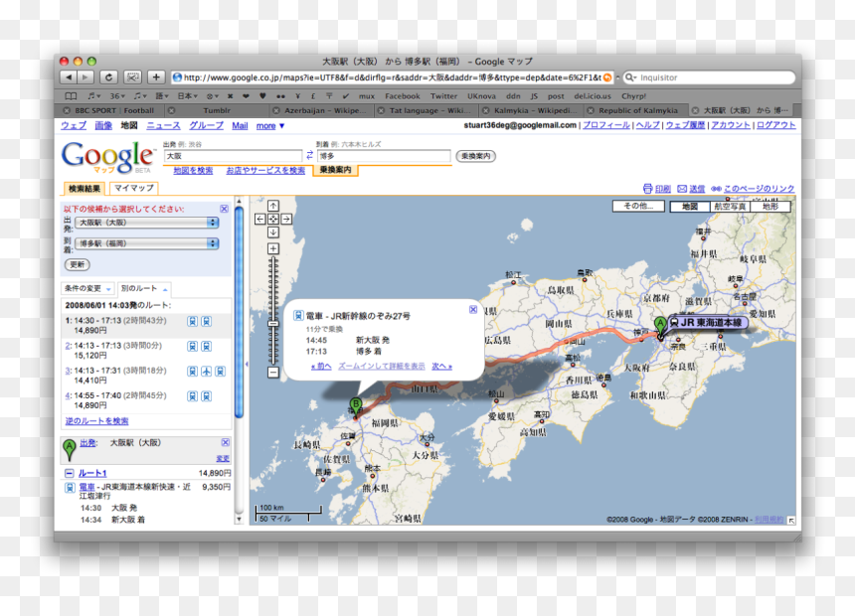Open the Facebook bookmark in the bar
855x616 pixels.
pos(403,96)
